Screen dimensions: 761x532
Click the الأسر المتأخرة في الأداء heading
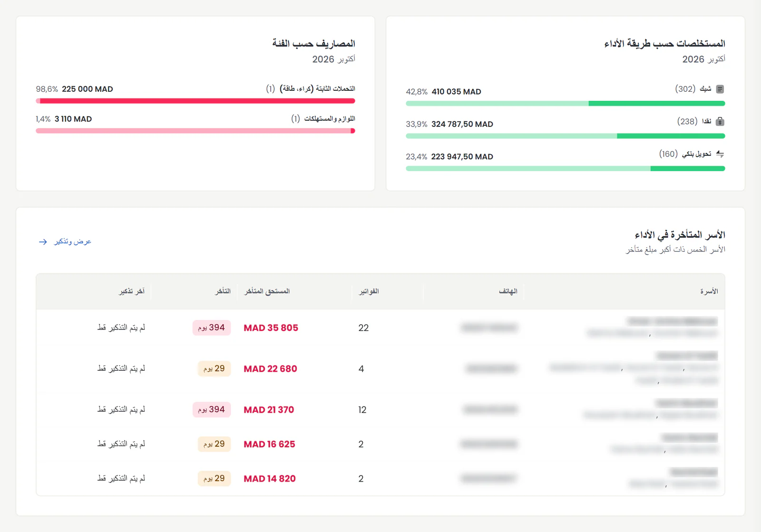pos(680,234)
